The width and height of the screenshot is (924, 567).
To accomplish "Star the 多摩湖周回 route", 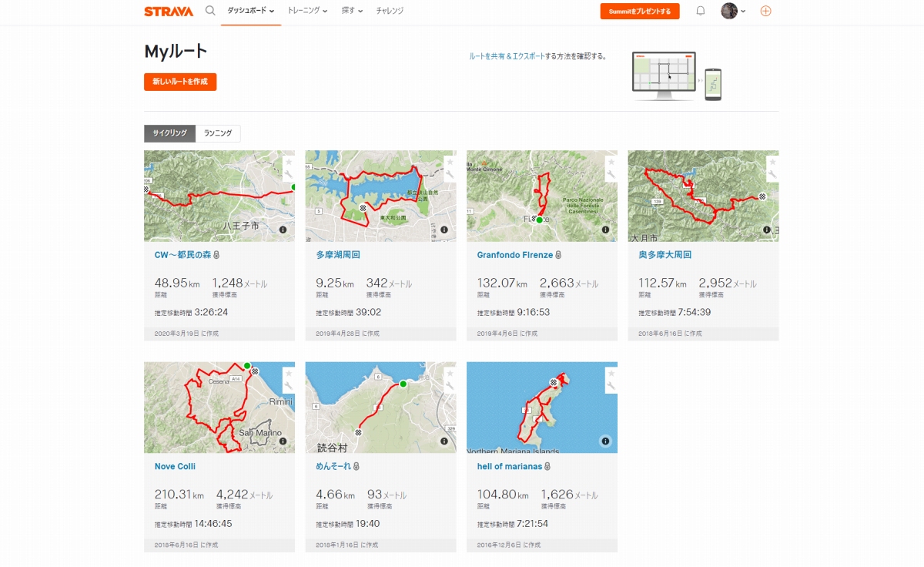I will click(x=450, y=163).
